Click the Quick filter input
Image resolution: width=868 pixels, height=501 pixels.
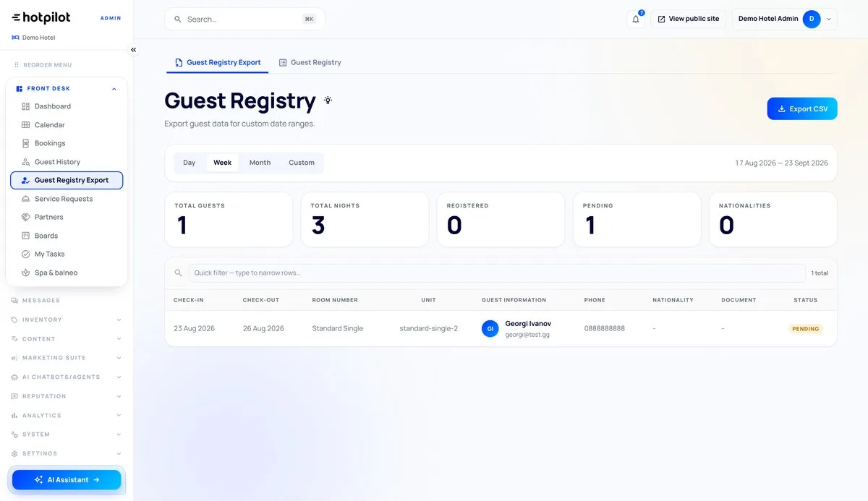tap(497, 273)
